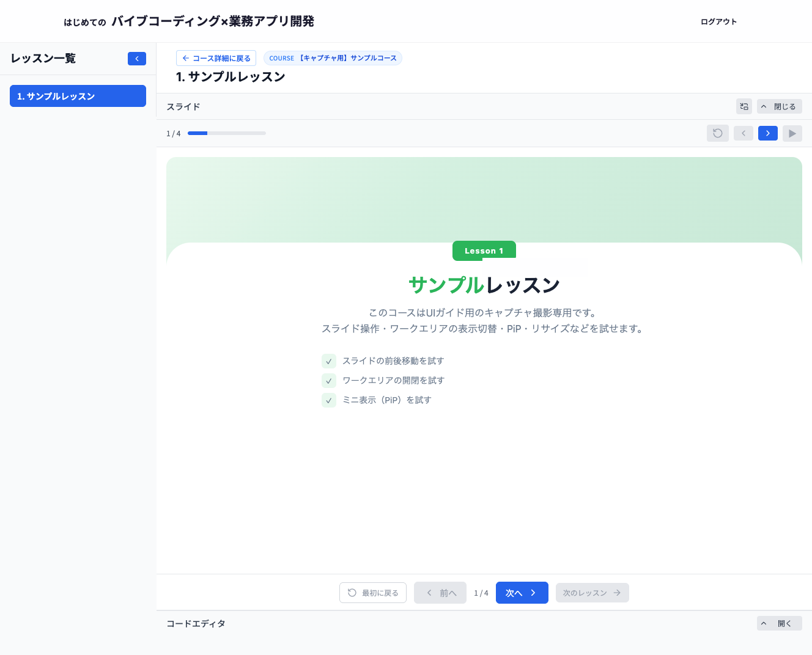
Task: Collapse the slide panel with 閉じる
Action: [x=780, y=106]
